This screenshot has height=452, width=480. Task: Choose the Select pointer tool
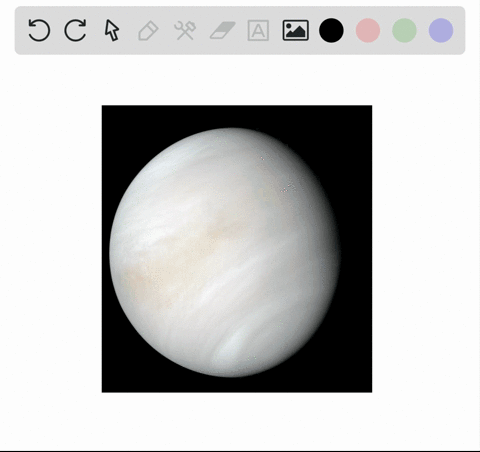tap(112, 30)
